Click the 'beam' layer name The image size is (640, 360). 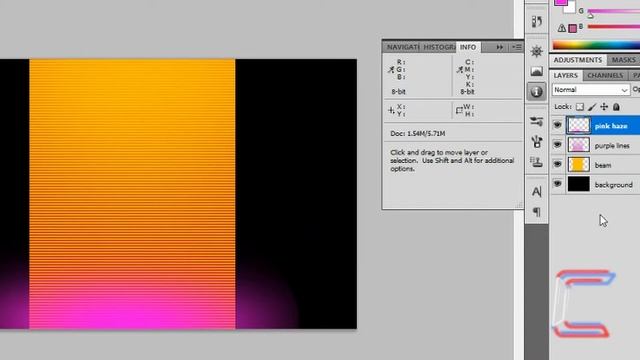click(x=603, y=165)
